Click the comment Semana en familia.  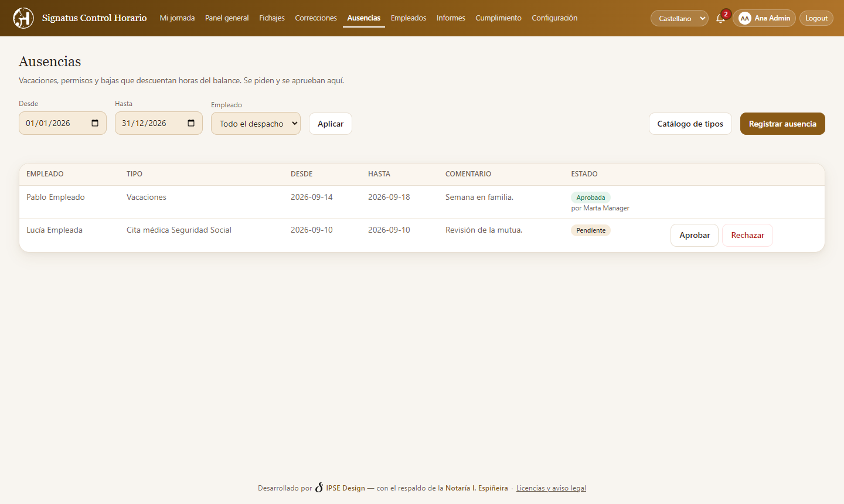479,197
